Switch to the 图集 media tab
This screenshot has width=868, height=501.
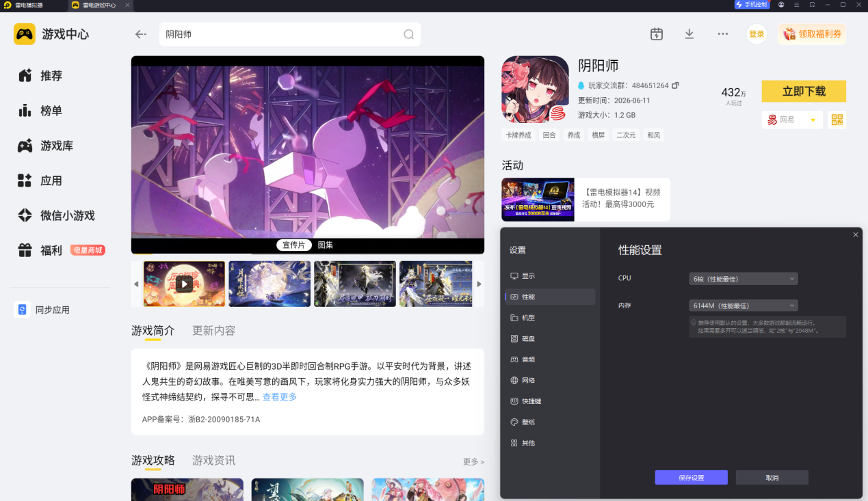[326, 245]
